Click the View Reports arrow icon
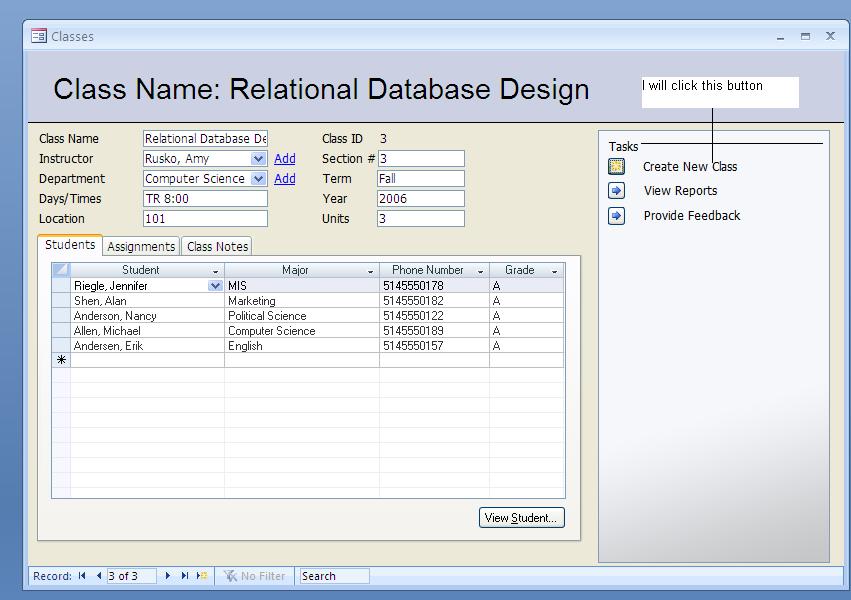Image resolution: width=851 pixels, height=600 pixels. coord(617,191)
